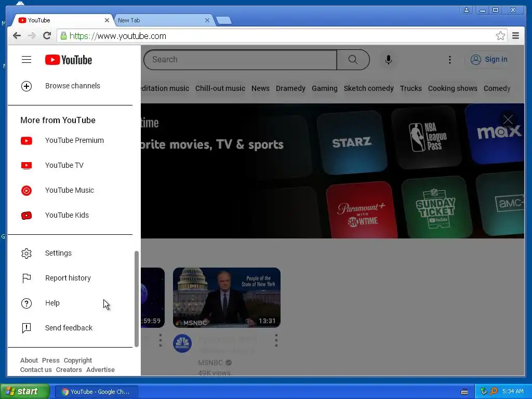532x399 pixels.
Task: Click the magnifying glass search button
Action: 353,60
